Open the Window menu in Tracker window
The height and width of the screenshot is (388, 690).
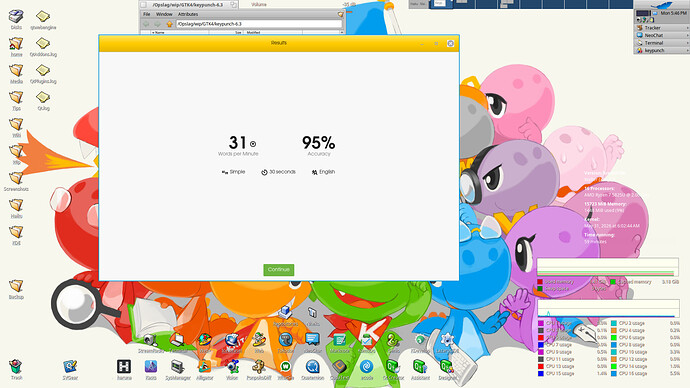pyautogui.click(x=164, y=15)
